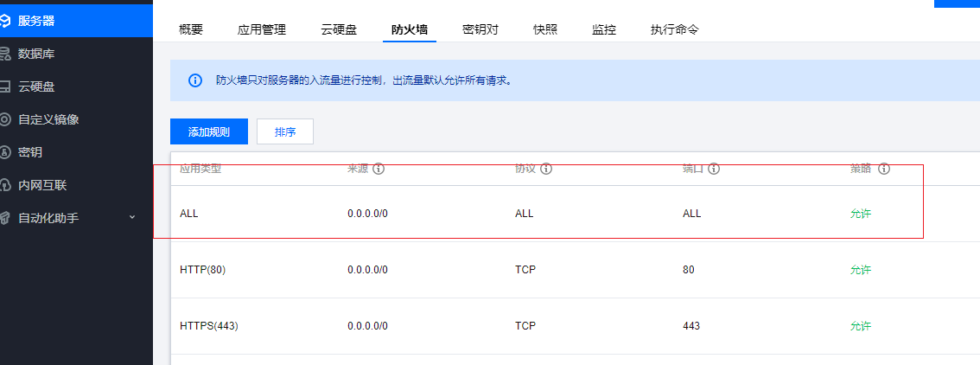Click the HTTPS(443) application type cell
Image resolution: width=980 pixels, height=365 pixels.
click(209, 326)
